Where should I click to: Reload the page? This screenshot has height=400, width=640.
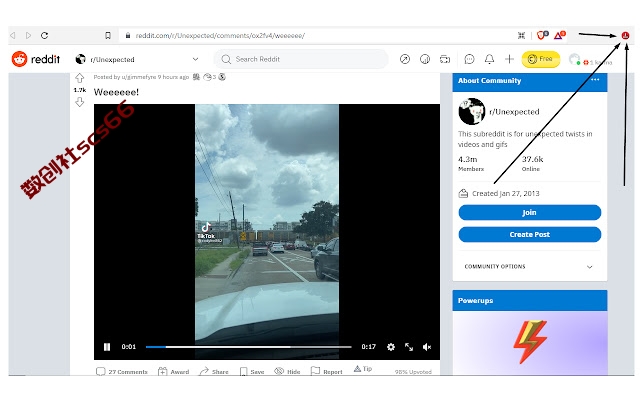pos(44,36)
